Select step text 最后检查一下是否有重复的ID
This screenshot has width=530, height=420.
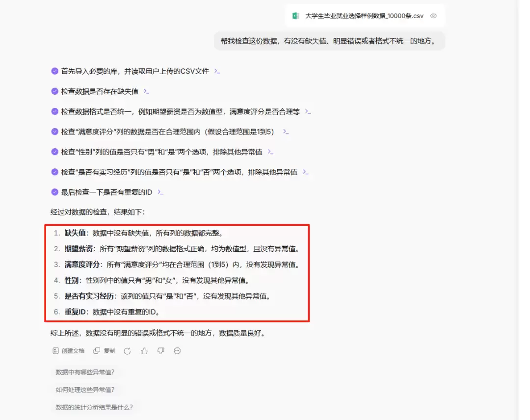coord(106,192)
